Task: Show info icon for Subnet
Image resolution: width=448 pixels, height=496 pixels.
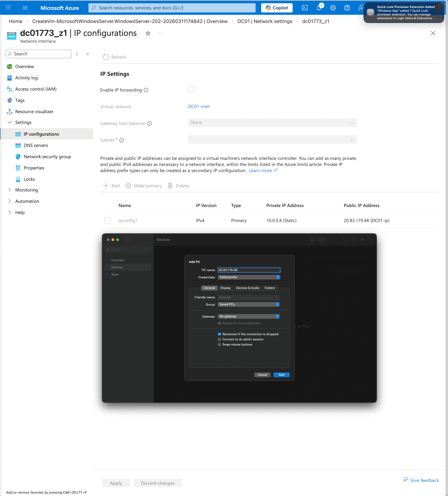Action: [x=122, y=140]
